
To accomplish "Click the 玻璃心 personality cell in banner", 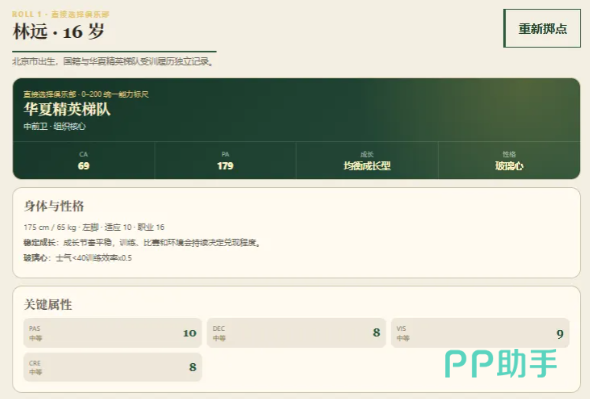I will click(x=509, y=160).
